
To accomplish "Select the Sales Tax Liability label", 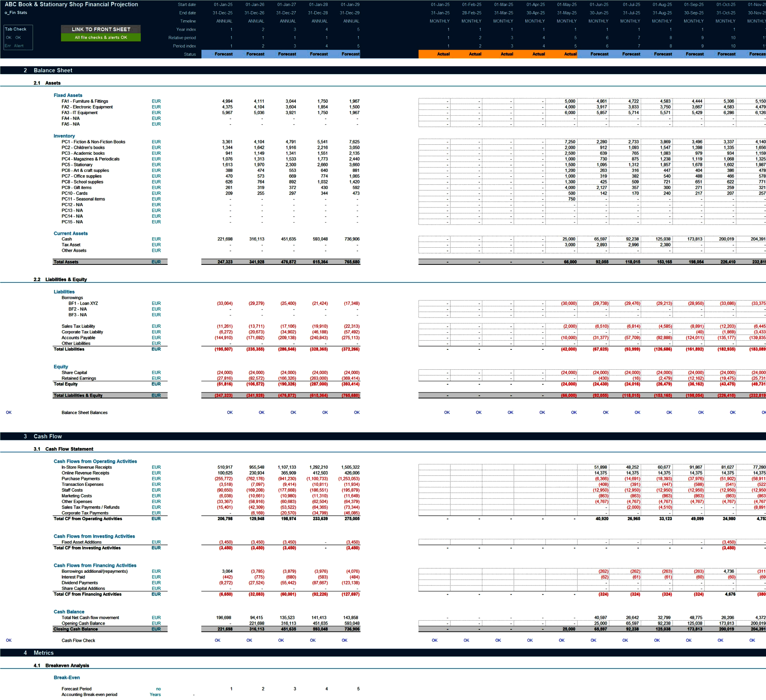I will click(78, 326).
